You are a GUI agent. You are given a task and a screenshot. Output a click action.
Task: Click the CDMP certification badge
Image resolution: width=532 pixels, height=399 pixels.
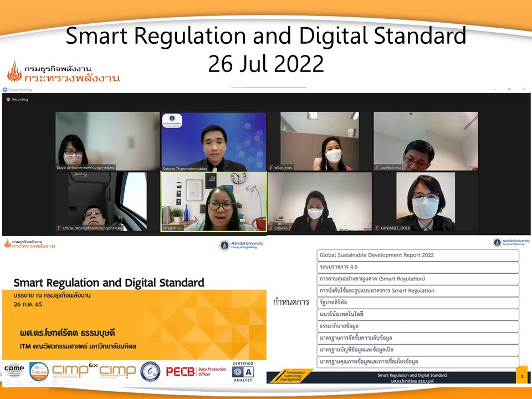(14, 371)
